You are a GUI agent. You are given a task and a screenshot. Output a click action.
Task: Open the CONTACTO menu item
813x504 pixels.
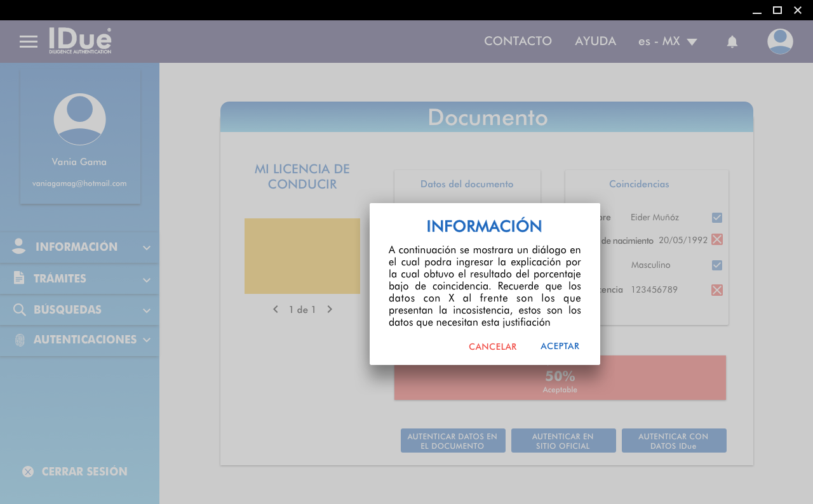pyautogui.click(x=518, y=41)
